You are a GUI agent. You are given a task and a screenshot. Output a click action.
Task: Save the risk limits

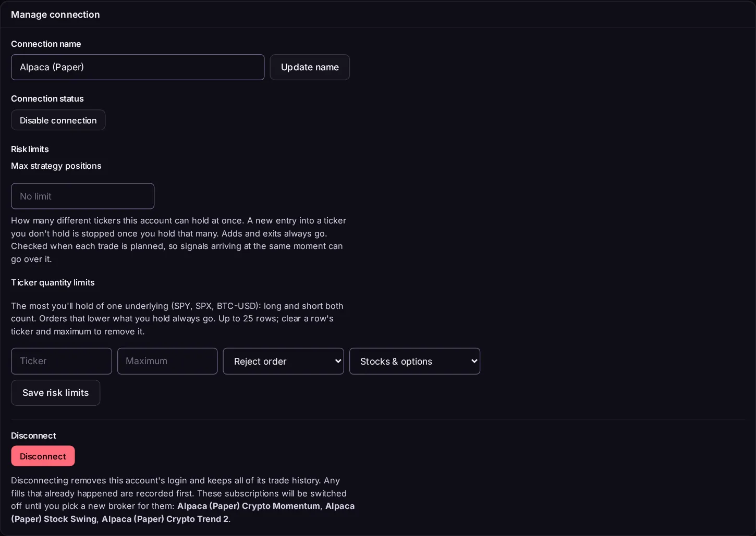click(x=56, y=393)
